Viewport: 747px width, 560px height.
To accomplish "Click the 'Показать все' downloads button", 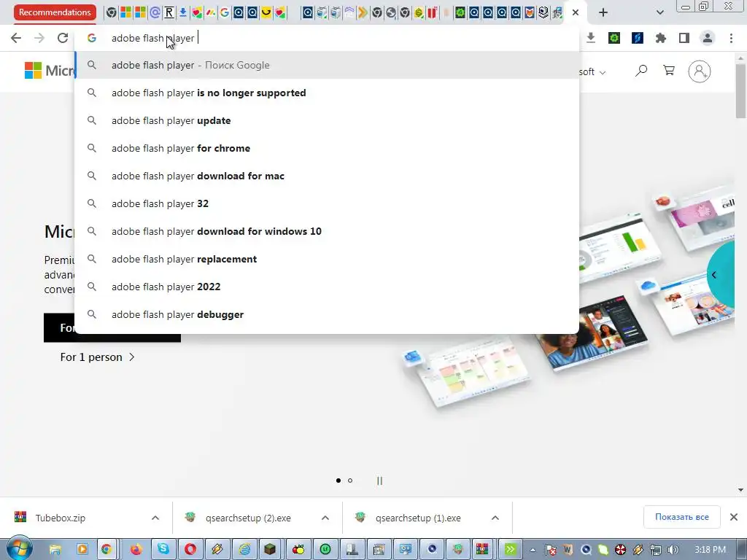I will pos(682,517).
